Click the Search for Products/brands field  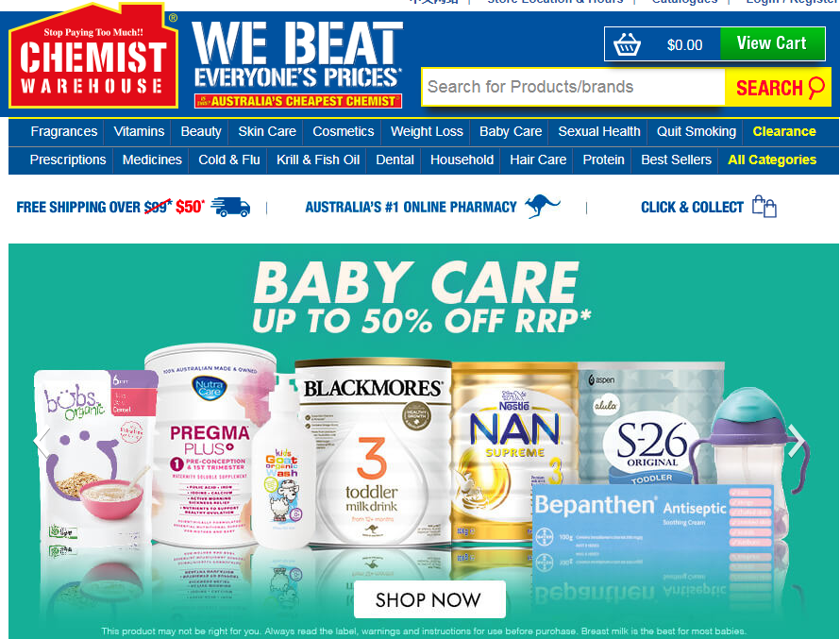pyautogui.click(x=573, y=87)
